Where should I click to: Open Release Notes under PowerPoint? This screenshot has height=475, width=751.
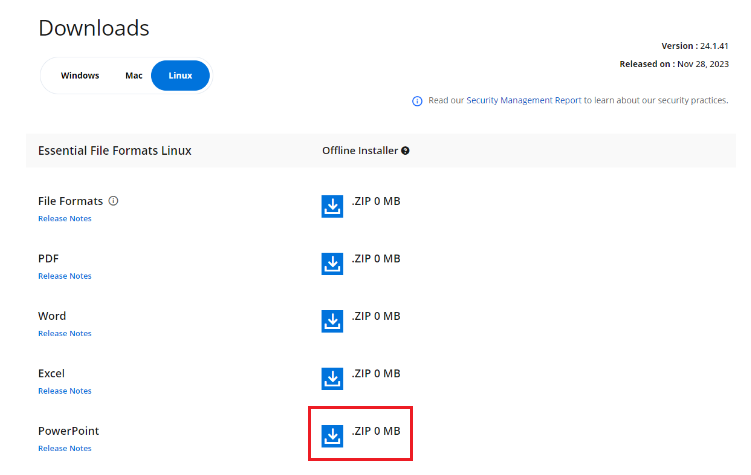65,448
